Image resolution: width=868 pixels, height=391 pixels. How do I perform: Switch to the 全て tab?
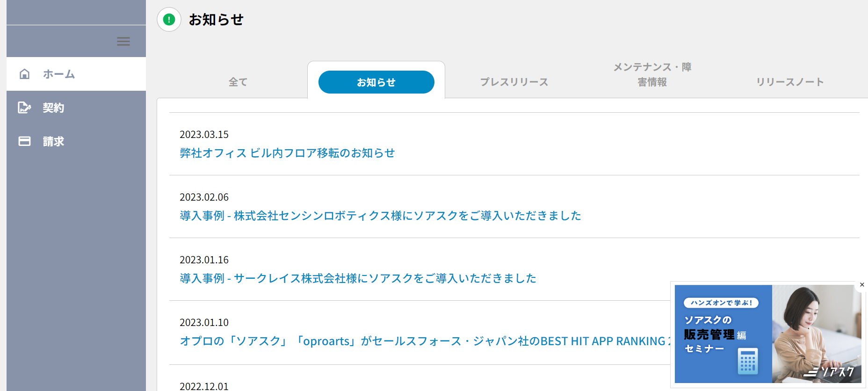(238, 82)
